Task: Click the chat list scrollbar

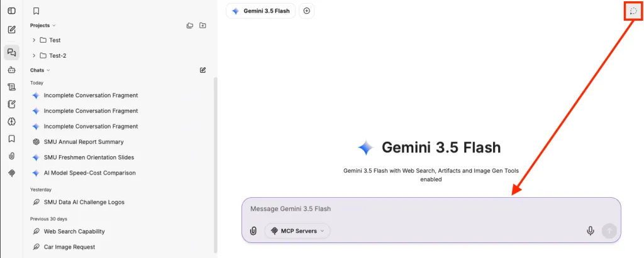Action: [x=215, y=165]
